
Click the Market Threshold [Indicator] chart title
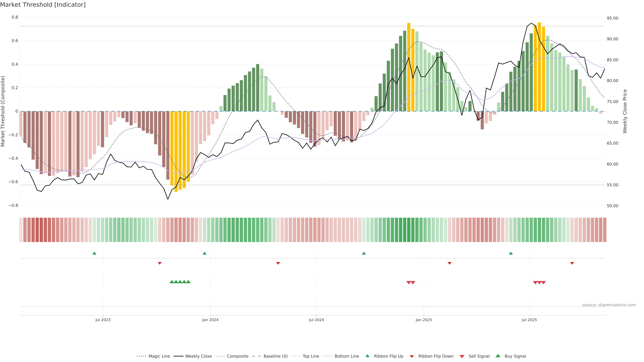43,5
